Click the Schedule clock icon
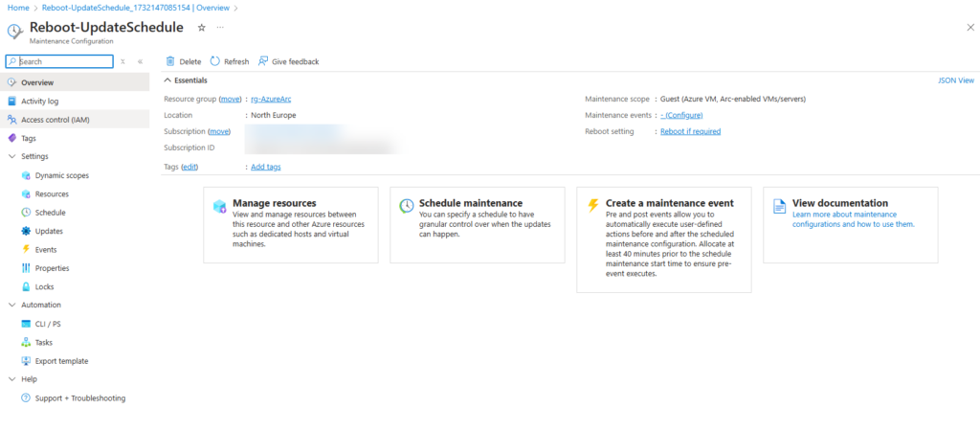This screenshot has height=431, width=980. pyautogui.click(x=26, y=212)
